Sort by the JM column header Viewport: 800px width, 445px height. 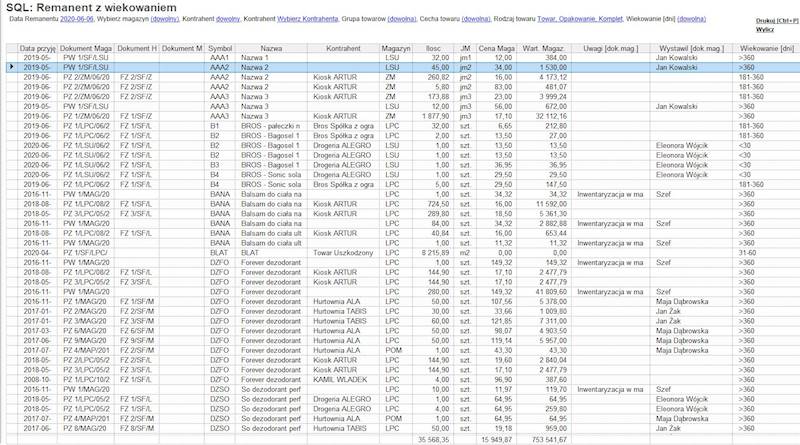[x=465, y=48]
